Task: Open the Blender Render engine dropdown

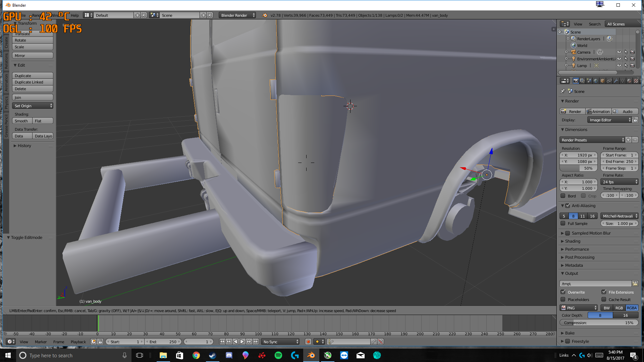Action: click(x=237, y=15)
